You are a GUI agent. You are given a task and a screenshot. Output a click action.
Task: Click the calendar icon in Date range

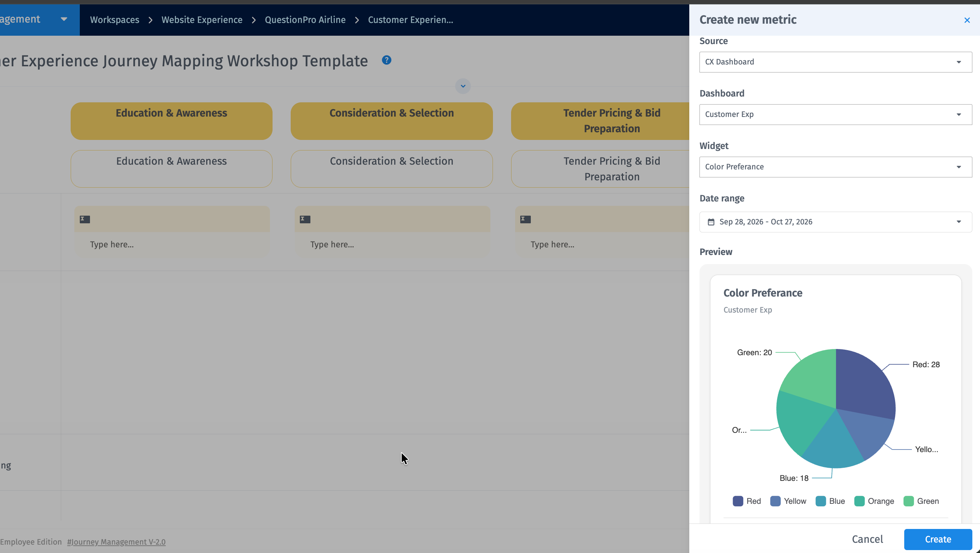pos(711,222)
